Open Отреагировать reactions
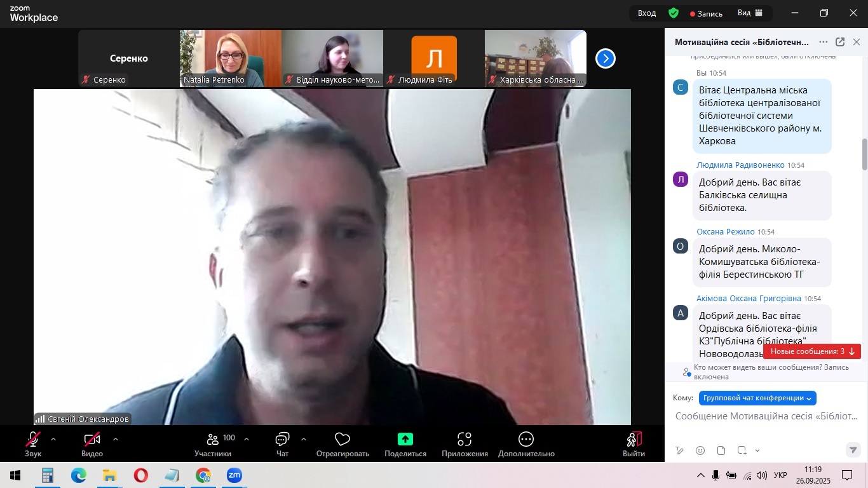The width and height of the screenshot is (868, 488). point(342,444)
